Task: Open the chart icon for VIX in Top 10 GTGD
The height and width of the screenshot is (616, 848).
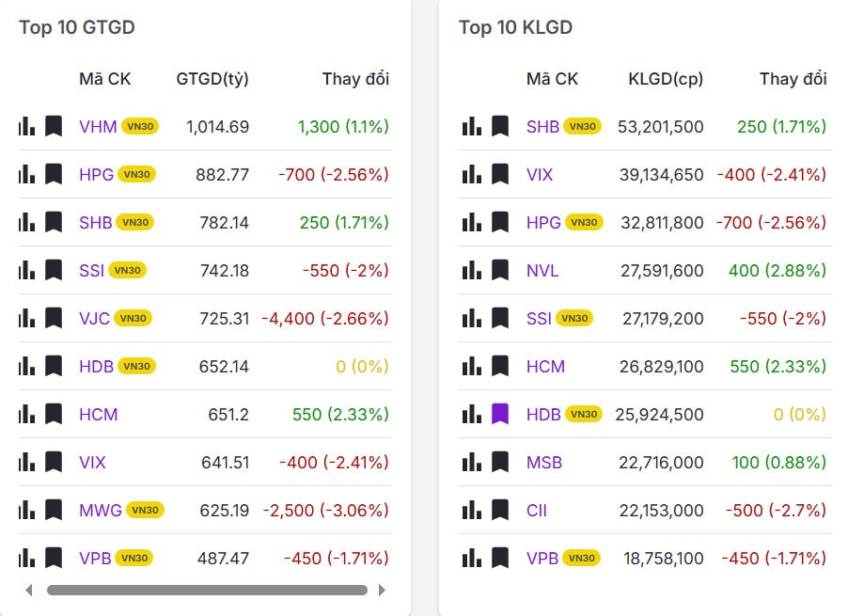Action: [25, 463]
